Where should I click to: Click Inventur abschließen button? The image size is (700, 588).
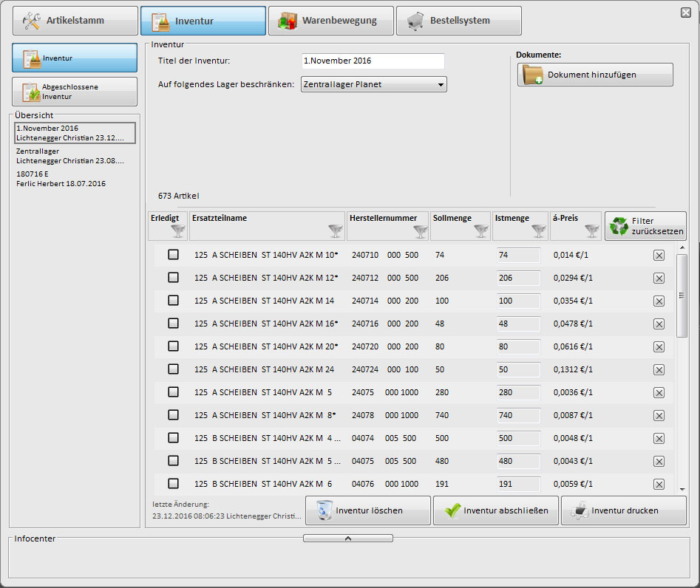tap(496, 510)
